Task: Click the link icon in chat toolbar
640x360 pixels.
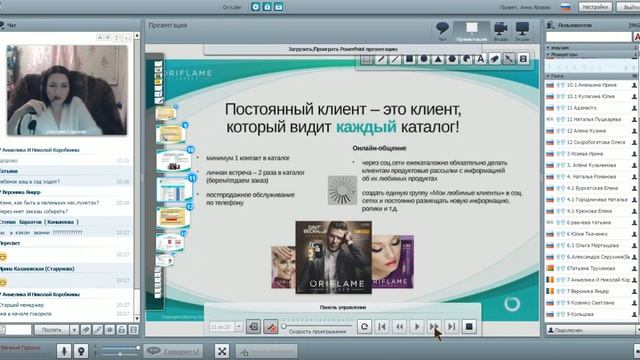Action: click(x=98, y=330)
